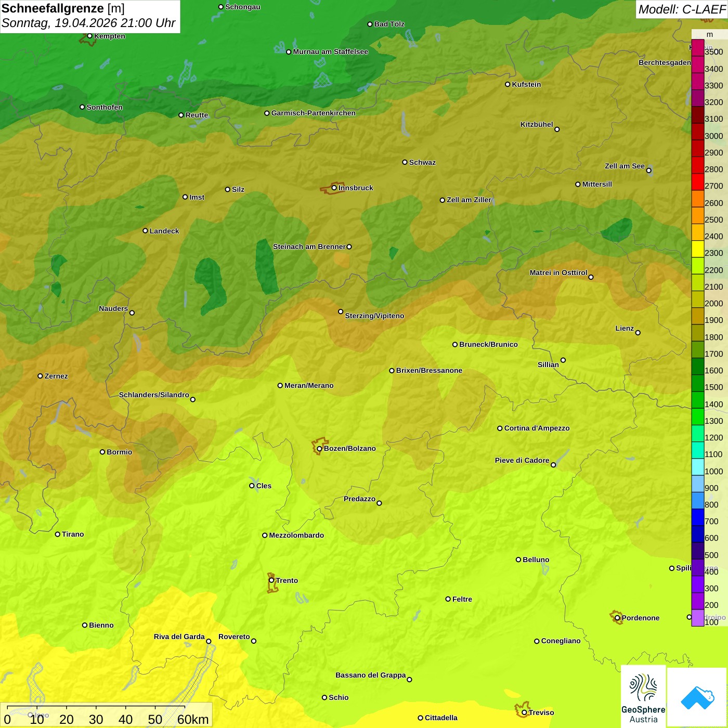Viewport: 728px width, 728px height.
Task: Click the Zernez marker circle
Action: point(40,376)
